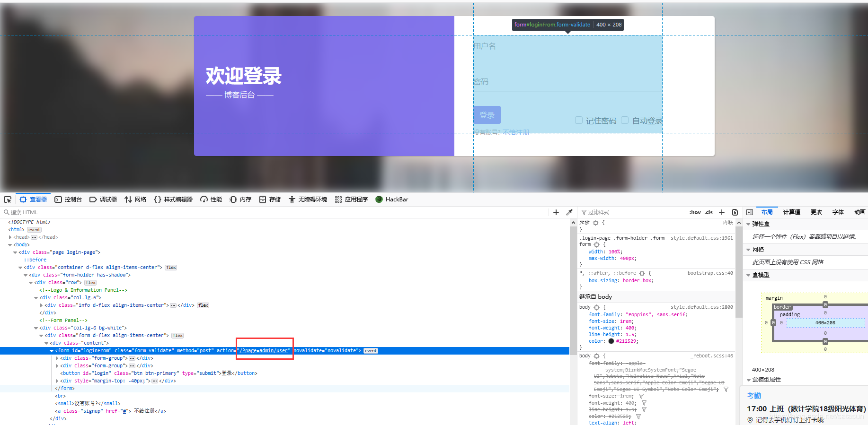Select the button id login element row
The image size is (868, 425).
[x=284, y=373]
